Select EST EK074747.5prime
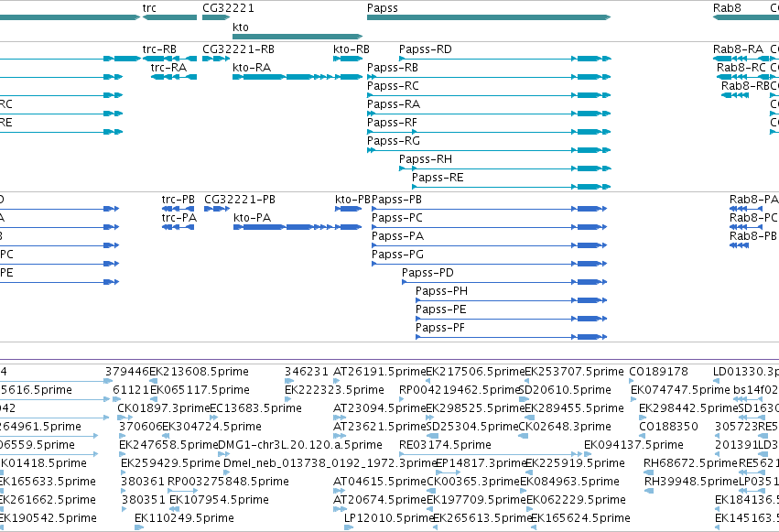This screenshot has width=779, height=532. click(633, 399)
